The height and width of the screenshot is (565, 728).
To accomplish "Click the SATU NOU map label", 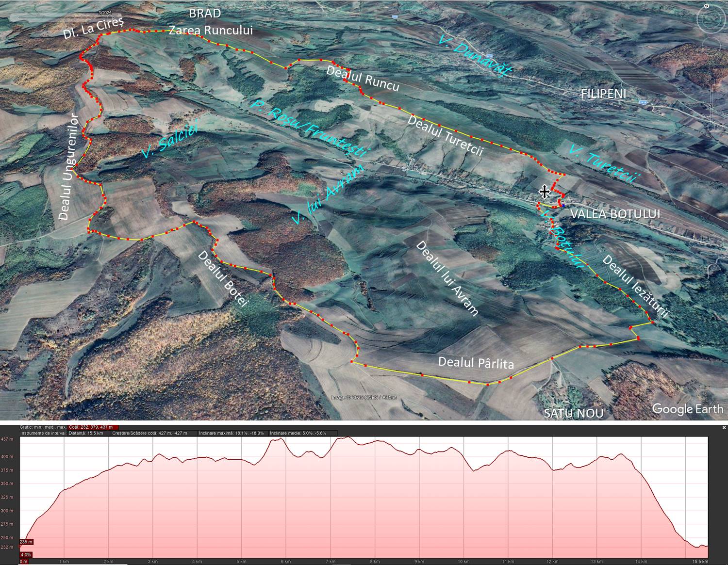I will (573, 413).
